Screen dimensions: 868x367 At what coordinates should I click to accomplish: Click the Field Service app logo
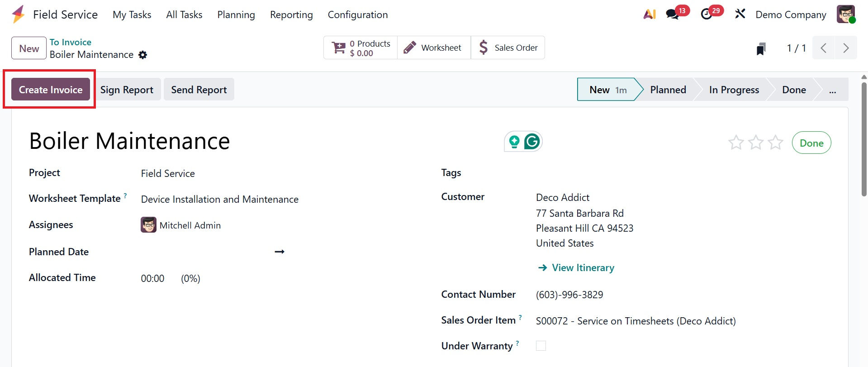pos(19,14)
